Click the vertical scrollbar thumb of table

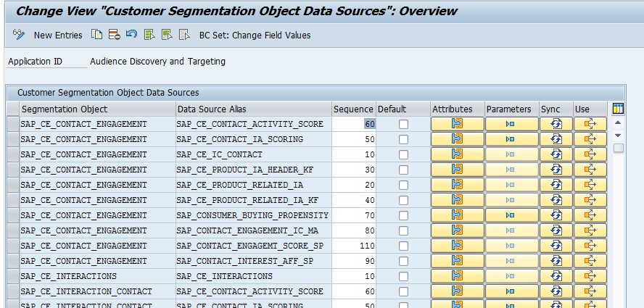coord(618,148)
